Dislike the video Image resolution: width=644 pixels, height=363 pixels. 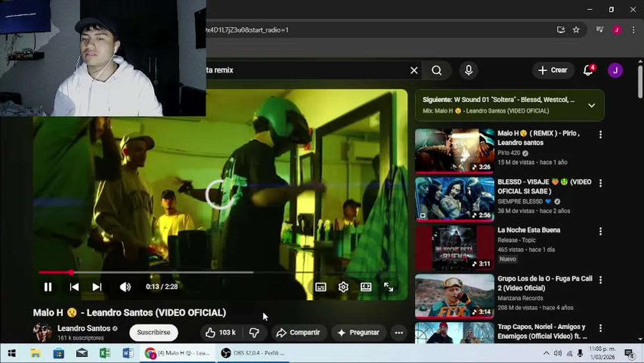coord(254,333)
